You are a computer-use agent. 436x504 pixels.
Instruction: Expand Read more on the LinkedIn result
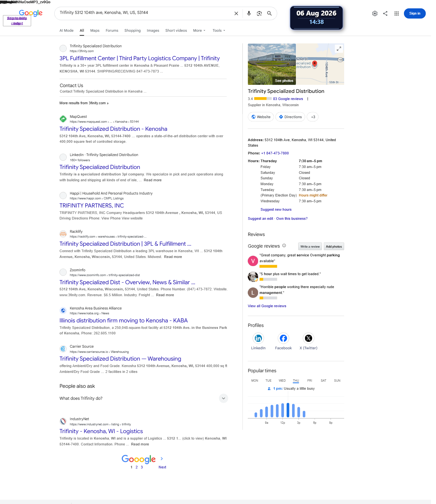153,180
